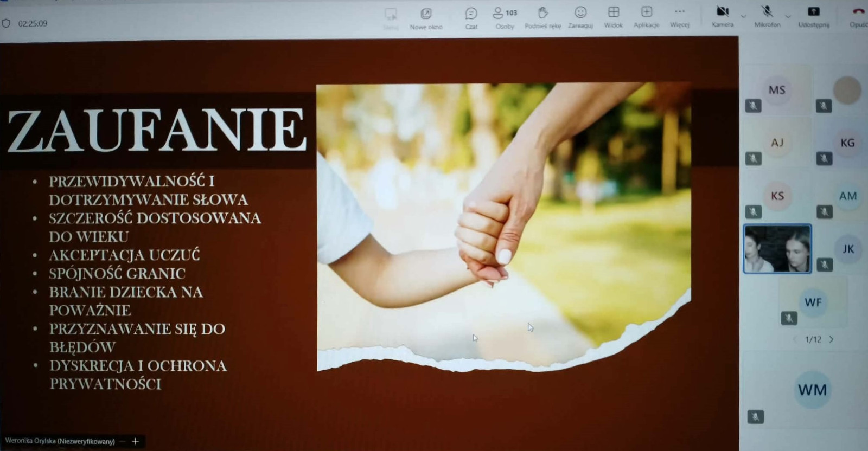Go to next participants page arrow
The image size is (868, 451).
tap(831, 339)
